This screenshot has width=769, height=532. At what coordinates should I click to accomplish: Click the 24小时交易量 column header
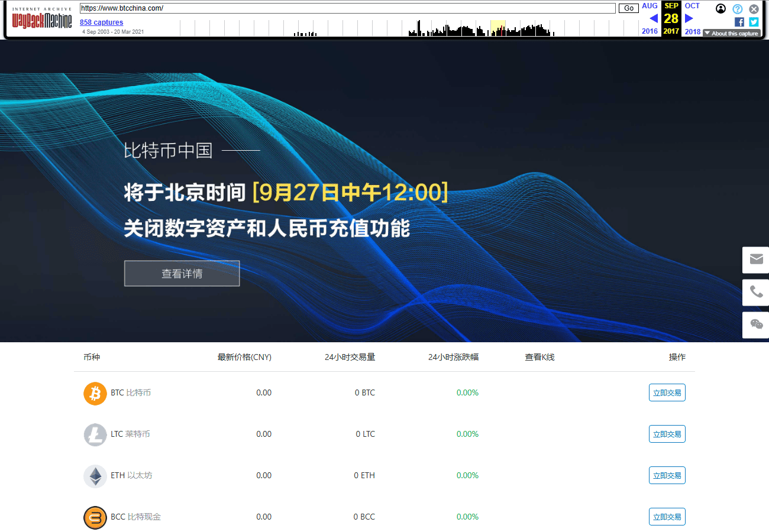coord(350,357)
